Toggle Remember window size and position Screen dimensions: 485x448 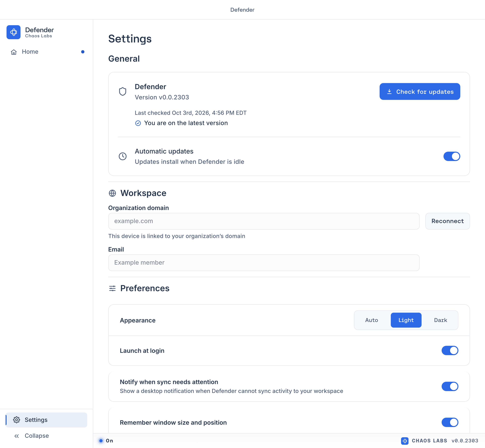click(450, 422)
